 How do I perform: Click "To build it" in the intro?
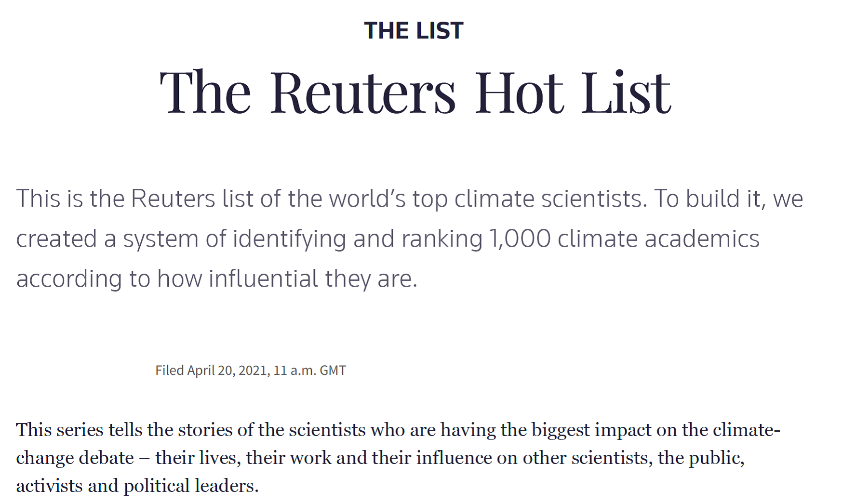tap(709, 199)
